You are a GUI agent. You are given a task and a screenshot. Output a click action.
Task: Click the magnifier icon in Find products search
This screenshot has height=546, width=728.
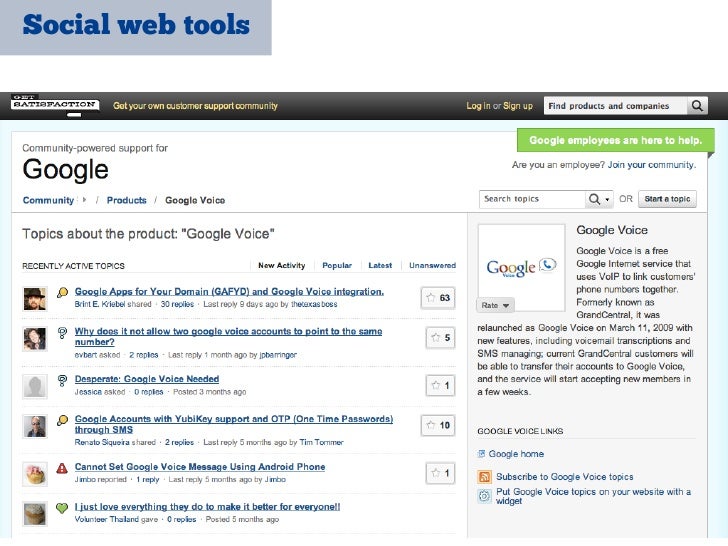[x=697, y=106]
